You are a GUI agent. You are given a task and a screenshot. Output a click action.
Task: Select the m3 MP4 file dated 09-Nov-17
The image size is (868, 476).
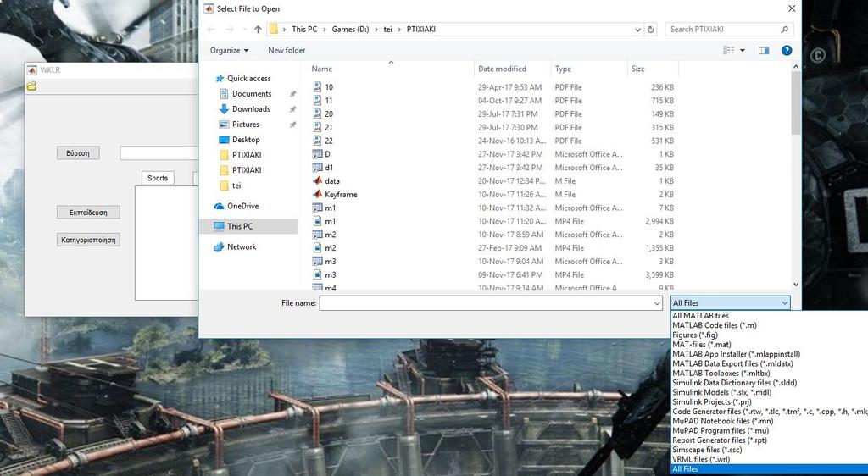330,274
